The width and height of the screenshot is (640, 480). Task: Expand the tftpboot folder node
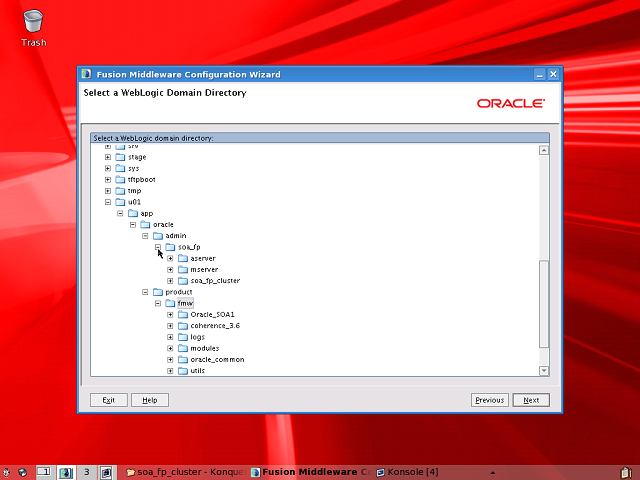[x=108, y=180]
